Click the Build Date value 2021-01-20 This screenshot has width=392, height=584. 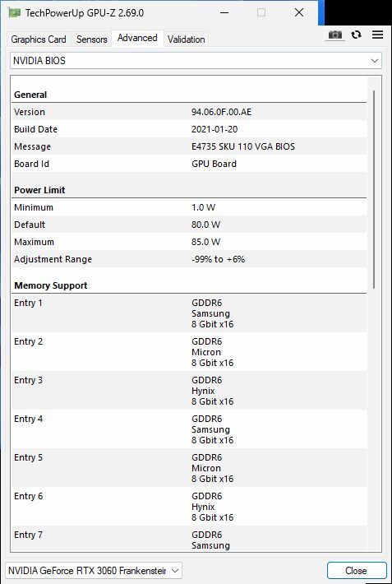click(214, 129)
